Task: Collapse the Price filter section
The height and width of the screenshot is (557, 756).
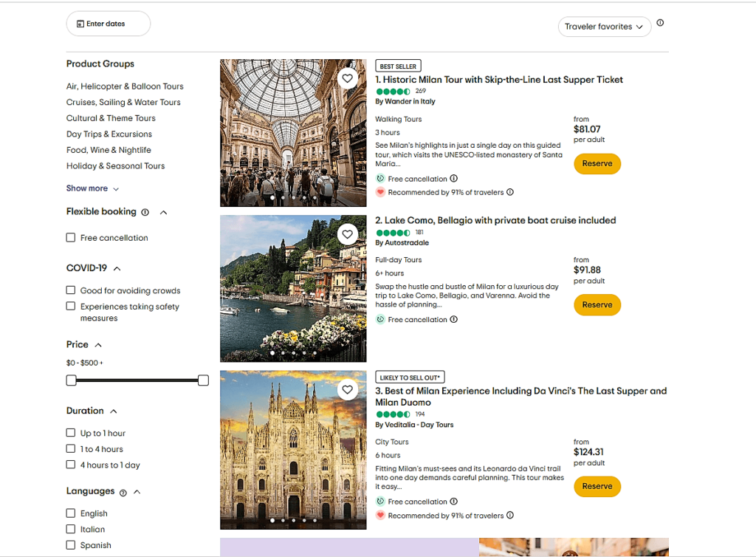Action: click(97, 344)
